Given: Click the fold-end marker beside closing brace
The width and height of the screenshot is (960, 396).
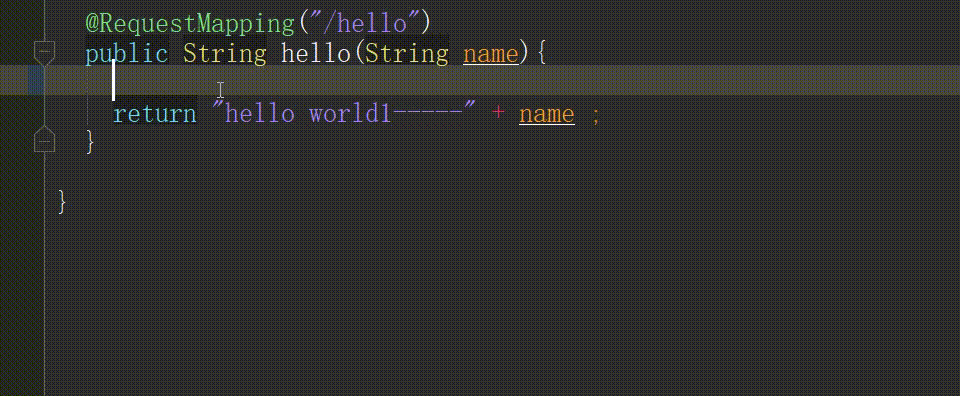Looking at the screenshot, I should 45,140.
